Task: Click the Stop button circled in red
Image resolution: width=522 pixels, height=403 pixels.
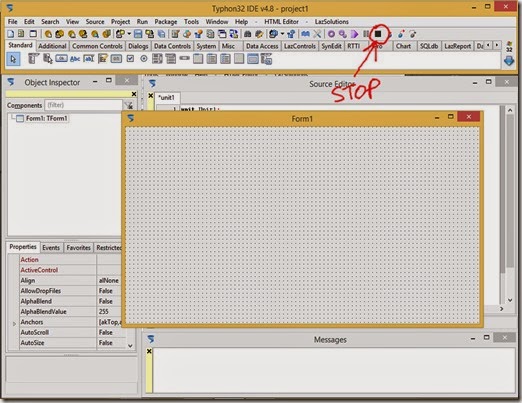Action: 378,34
